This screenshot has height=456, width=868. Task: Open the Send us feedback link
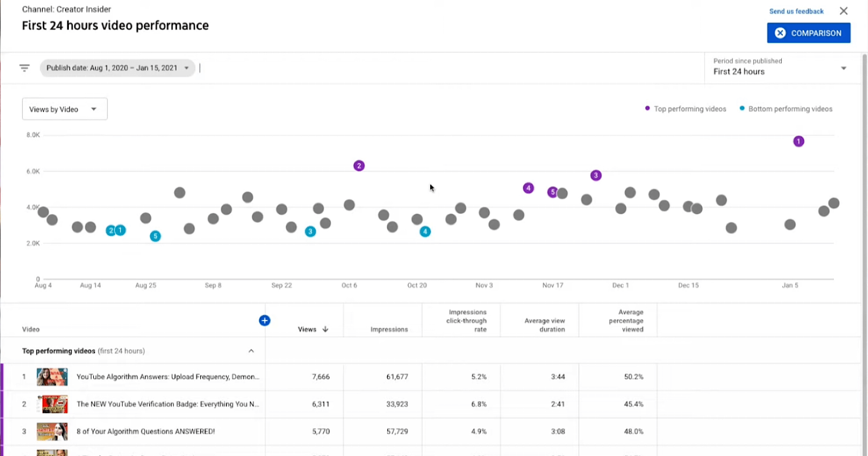click(796, 11)
